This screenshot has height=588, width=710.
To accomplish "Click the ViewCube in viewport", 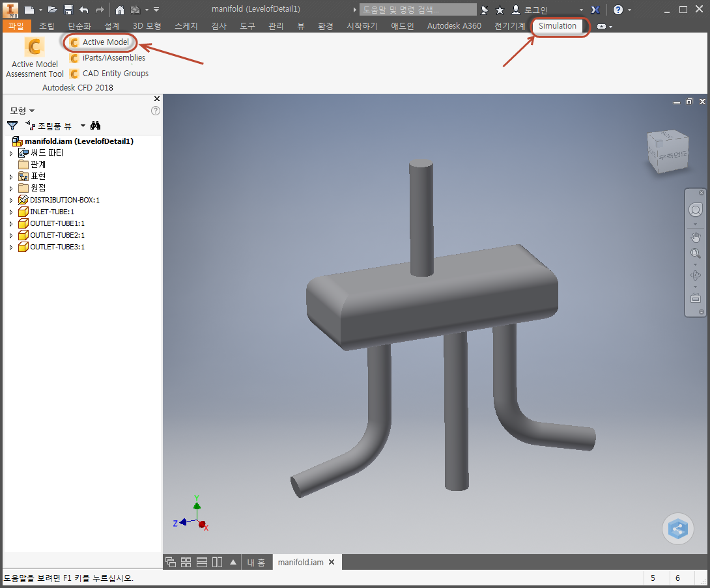I will point(668,152).
